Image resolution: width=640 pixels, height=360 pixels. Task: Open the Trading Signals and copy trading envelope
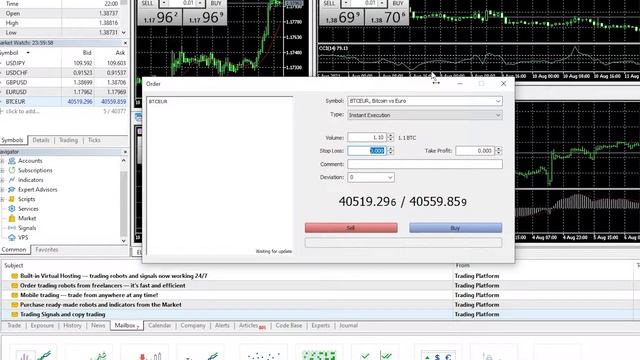15,314
